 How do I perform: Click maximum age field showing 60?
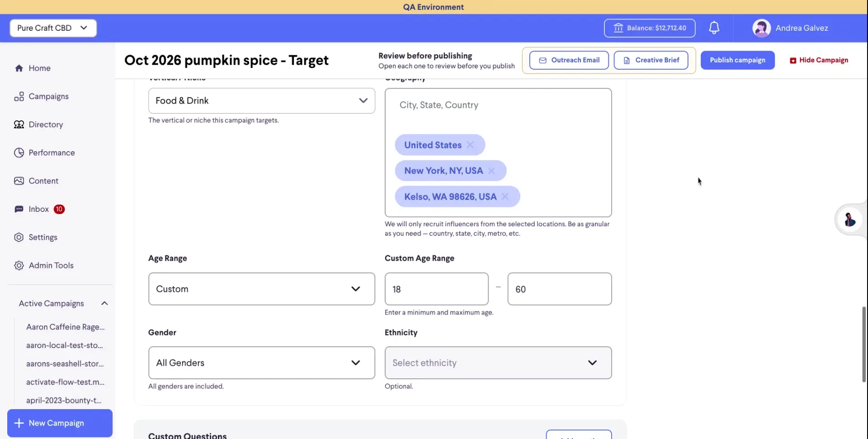[559, 289]
